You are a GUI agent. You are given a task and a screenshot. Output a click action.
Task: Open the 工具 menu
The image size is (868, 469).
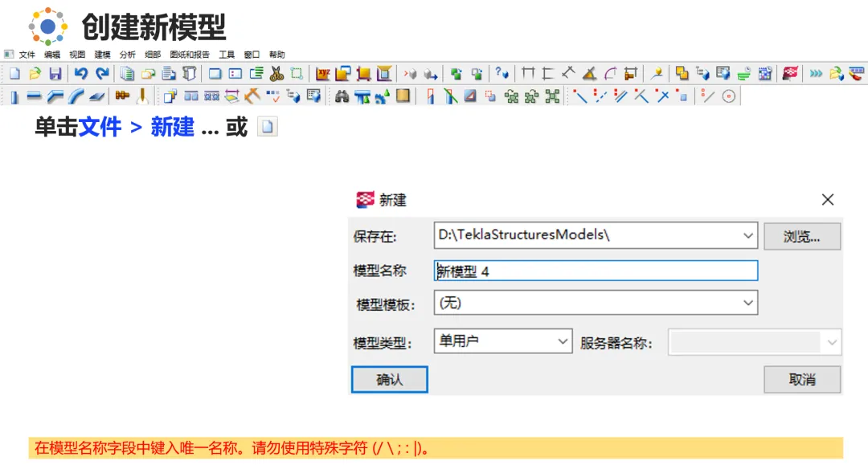click(x=227, y=55)
